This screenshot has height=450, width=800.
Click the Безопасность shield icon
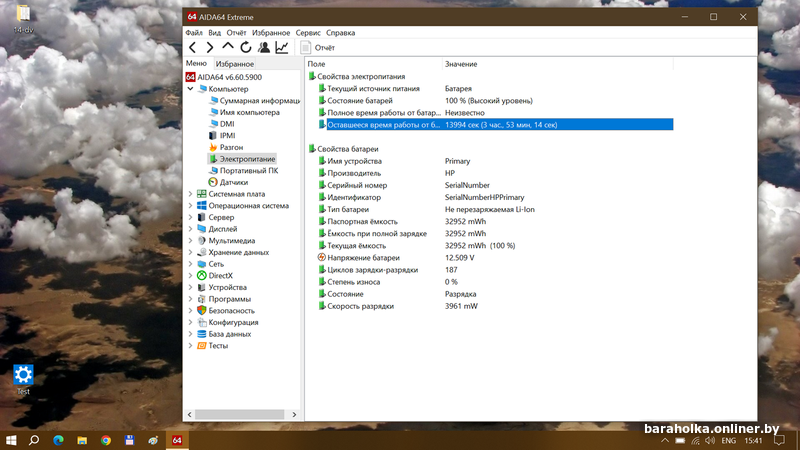pyautogui.click(x=202, y=311)
